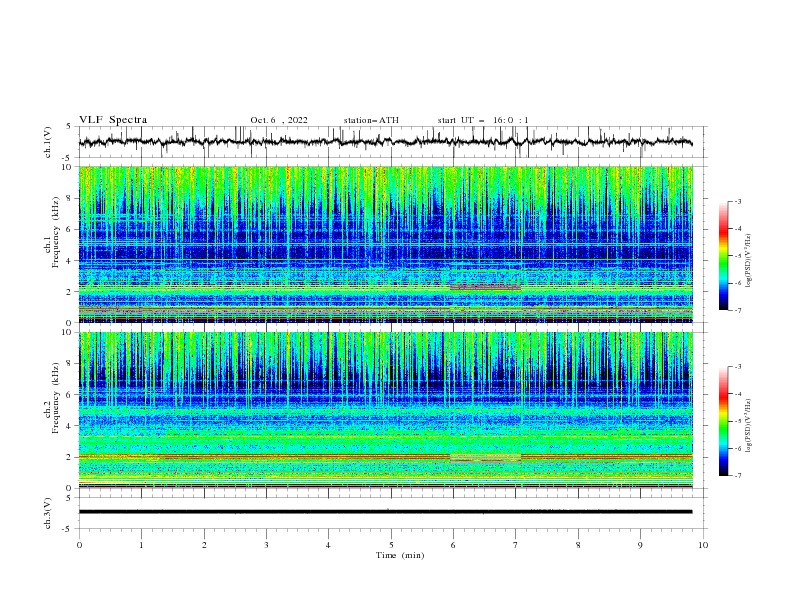Viewport: 792px width, 612px height.
Task: Click the upper PSD color scale bar
Action: [724, 256]
